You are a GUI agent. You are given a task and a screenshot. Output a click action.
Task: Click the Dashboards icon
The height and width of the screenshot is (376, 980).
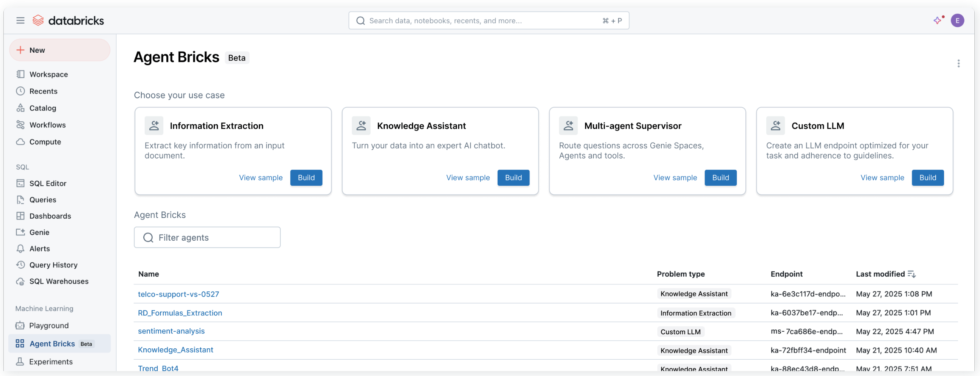tap(20, 216)
